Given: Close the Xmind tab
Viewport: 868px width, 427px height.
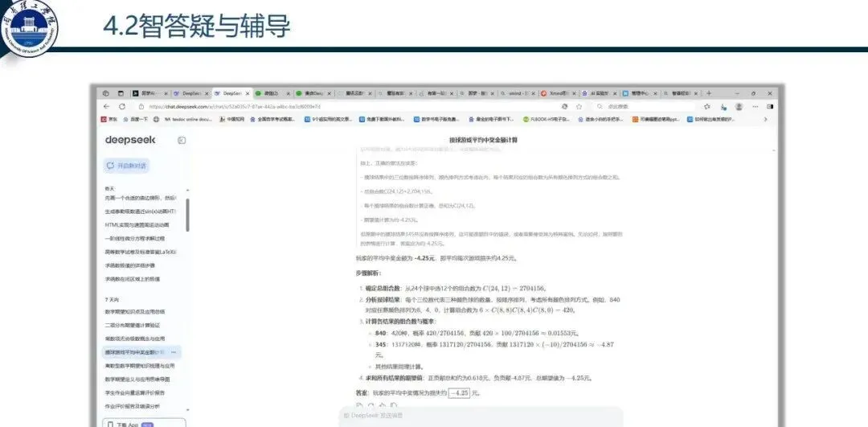Looking at the screenshot, I should (574, 93).
